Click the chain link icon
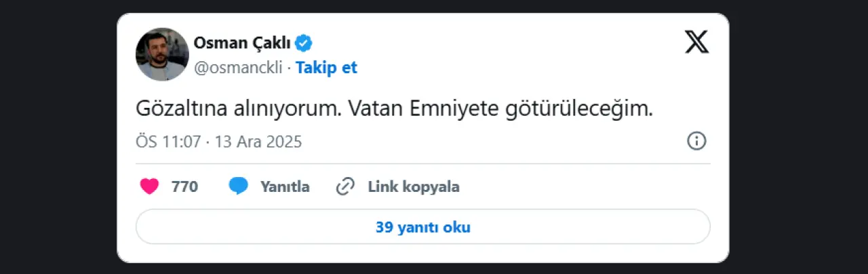 coord(346,187)
